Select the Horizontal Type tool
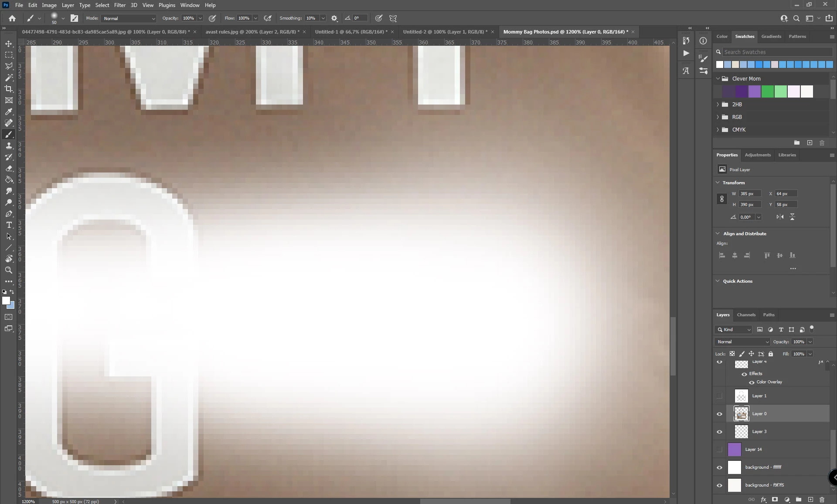This screenshot has width=837, height=504. [9, 225]
